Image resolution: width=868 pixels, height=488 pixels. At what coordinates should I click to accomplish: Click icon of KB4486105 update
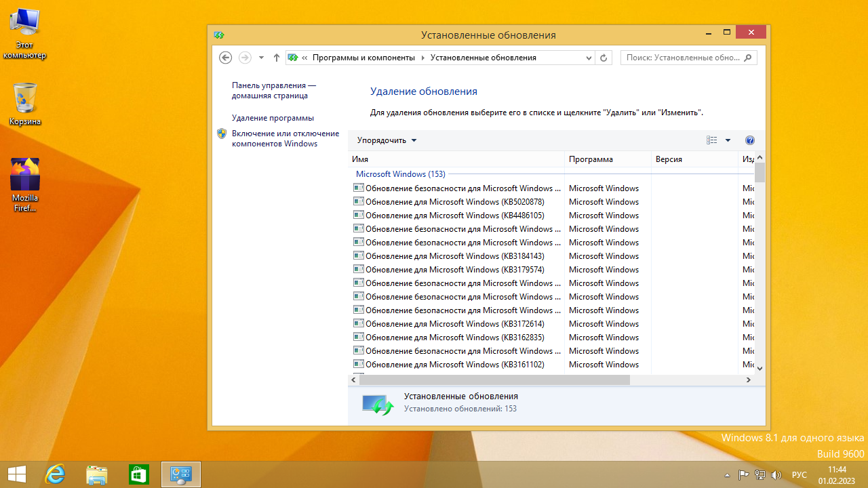tap(359, 215)
